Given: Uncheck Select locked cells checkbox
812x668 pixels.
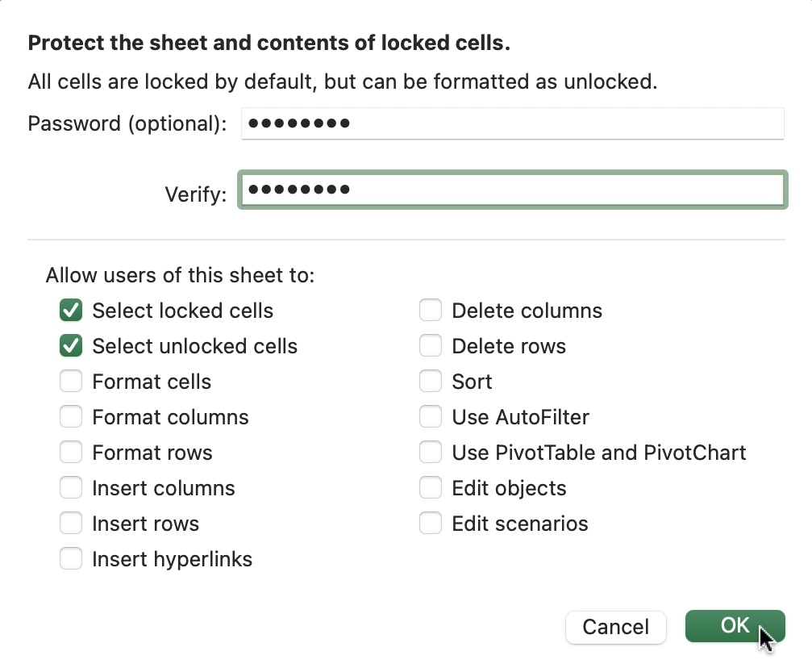Looking at the screenshot, I should [x=71, y=311].
